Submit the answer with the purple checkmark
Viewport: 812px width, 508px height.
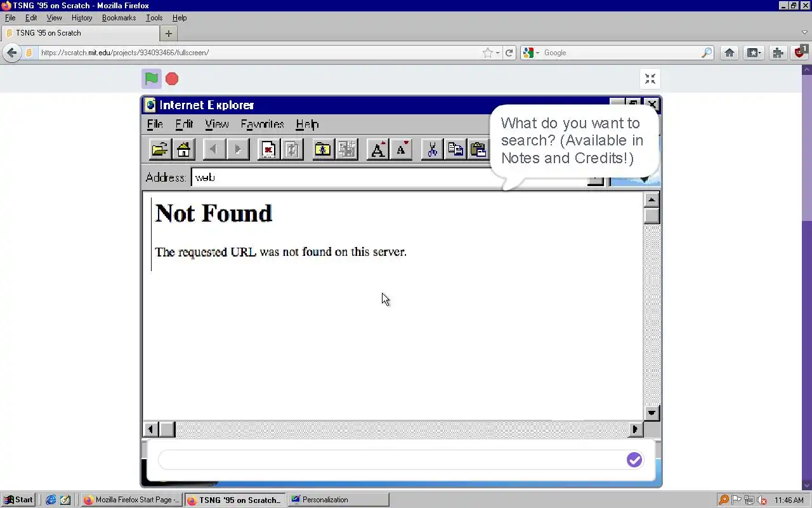click(634, 460)
